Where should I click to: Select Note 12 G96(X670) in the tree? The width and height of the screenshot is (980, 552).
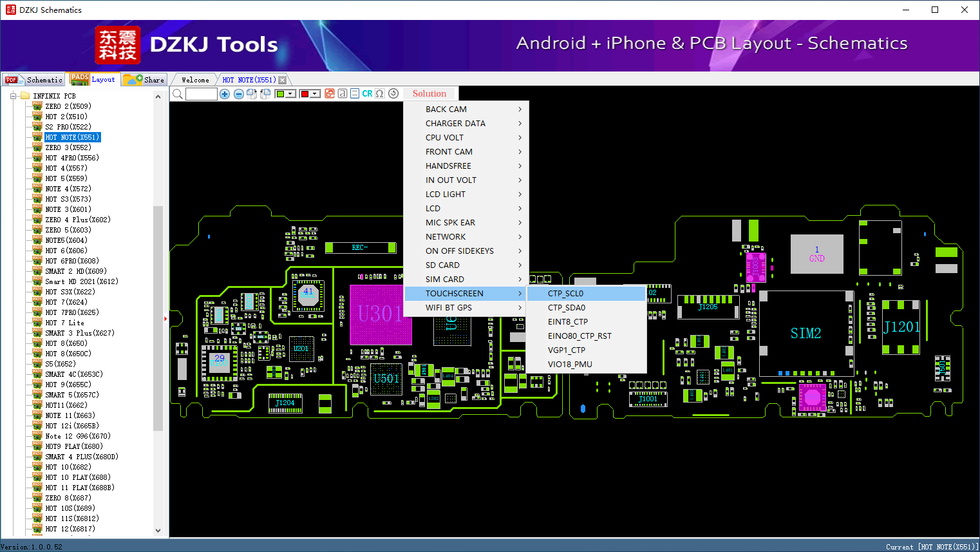pos(78,436)
